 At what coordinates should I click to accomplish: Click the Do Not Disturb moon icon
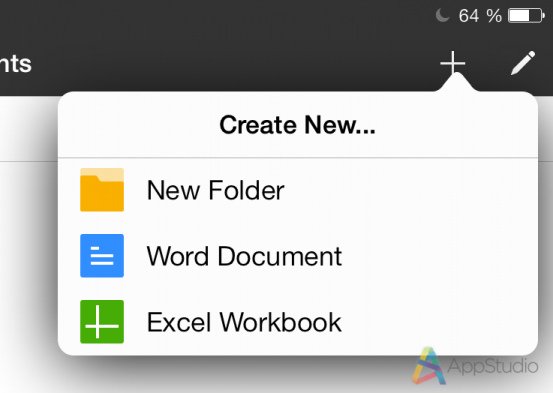point(443,16)
